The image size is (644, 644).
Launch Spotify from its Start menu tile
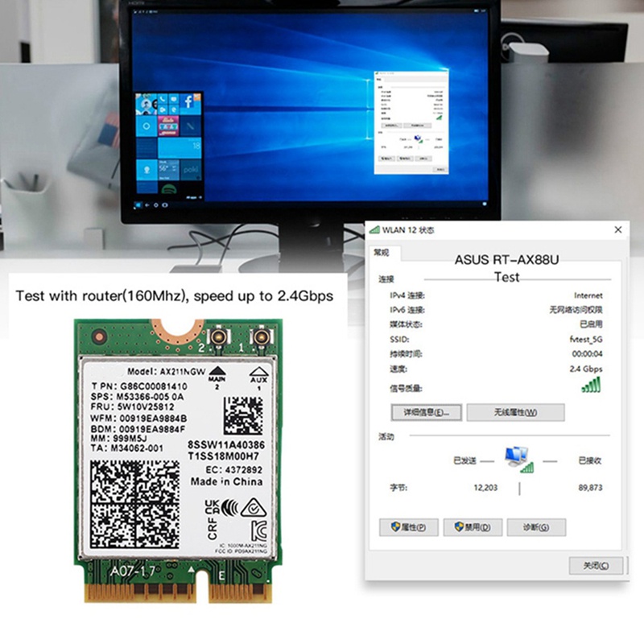[169, 188]
